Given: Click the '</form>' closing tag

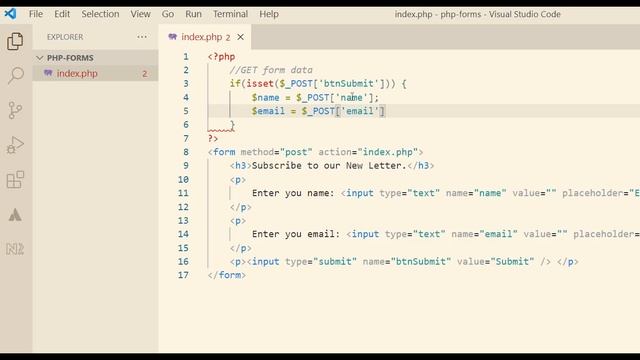Looking at the screenshot, I should click(x=227, y=275).
